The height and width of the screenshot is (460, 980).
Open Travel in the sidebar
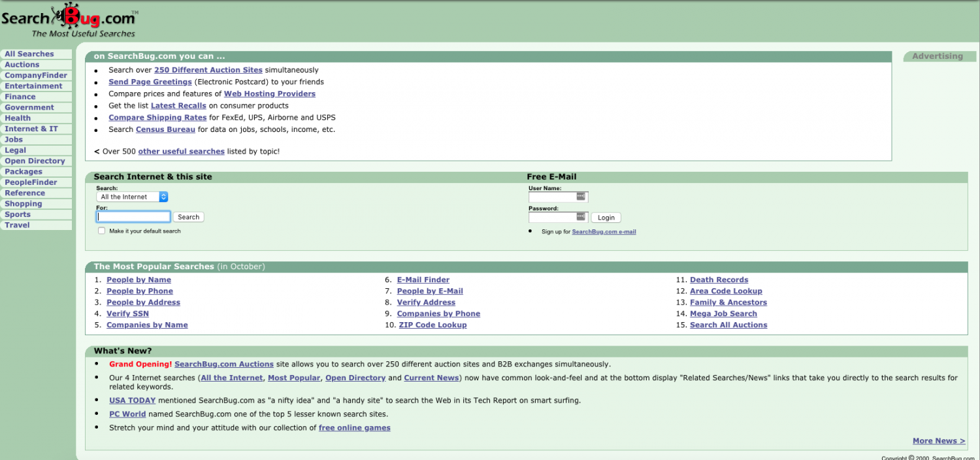17,225
